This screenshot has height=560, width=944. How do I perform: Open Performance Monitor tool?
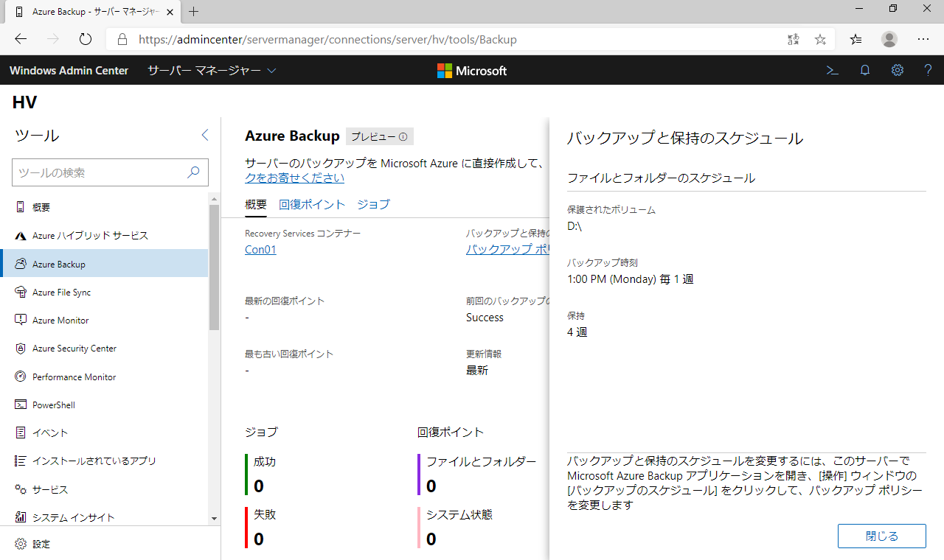(x=105, y=377)
